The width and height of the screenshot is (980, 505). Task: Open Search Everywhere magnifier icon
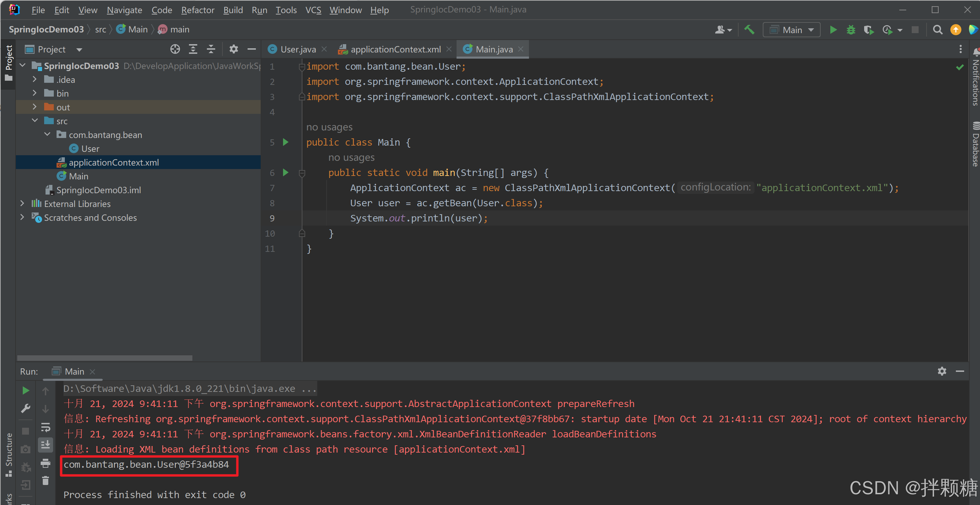[x=937, y=30]
